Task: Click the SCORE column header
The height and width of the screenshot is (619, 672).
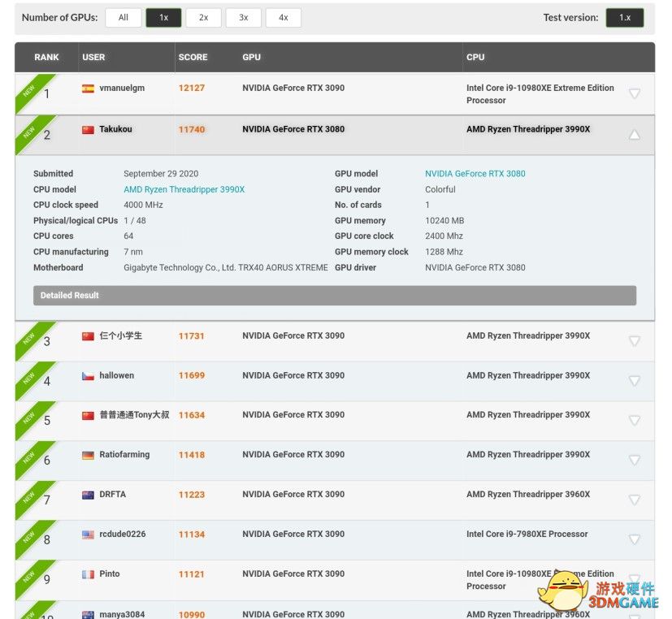Action: point(193,57)
